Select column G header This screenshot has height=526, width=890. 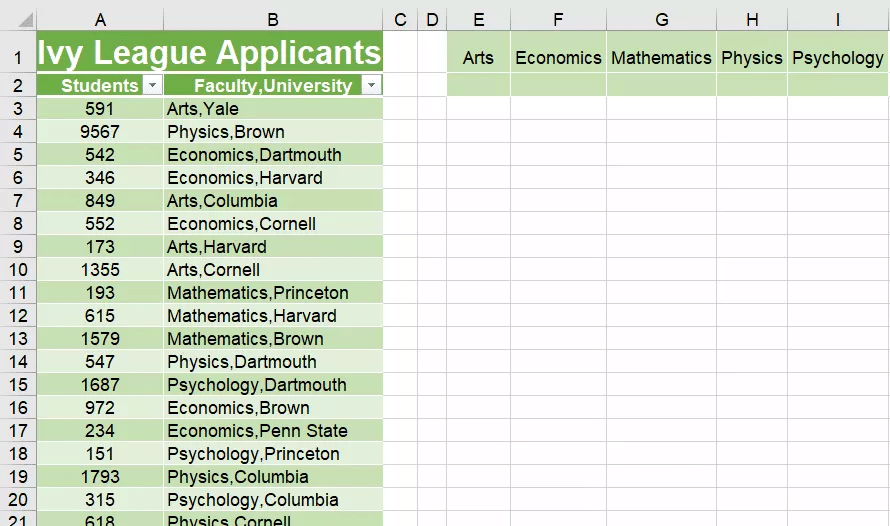[661, 20]
